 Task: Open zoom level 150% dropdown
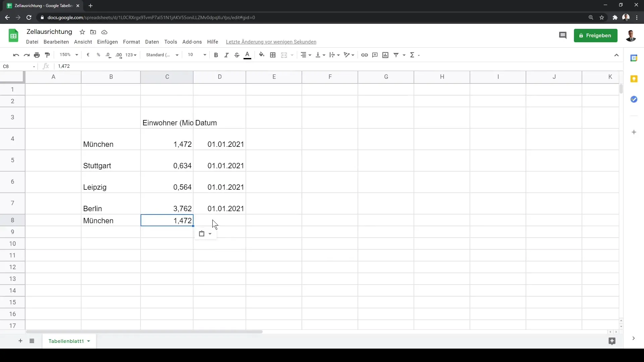[69, 55]
